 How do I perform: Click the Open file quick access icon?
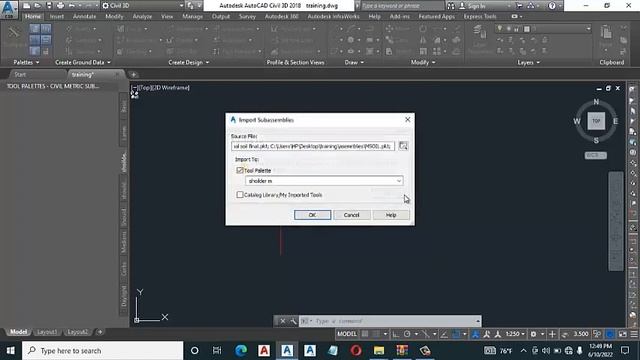[38, 6]
